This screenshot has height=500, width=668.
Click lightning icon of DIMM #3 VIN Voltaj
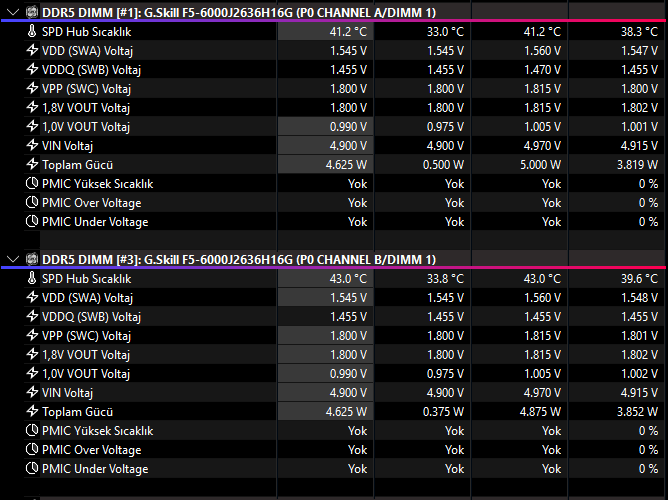tap(32, 392)
